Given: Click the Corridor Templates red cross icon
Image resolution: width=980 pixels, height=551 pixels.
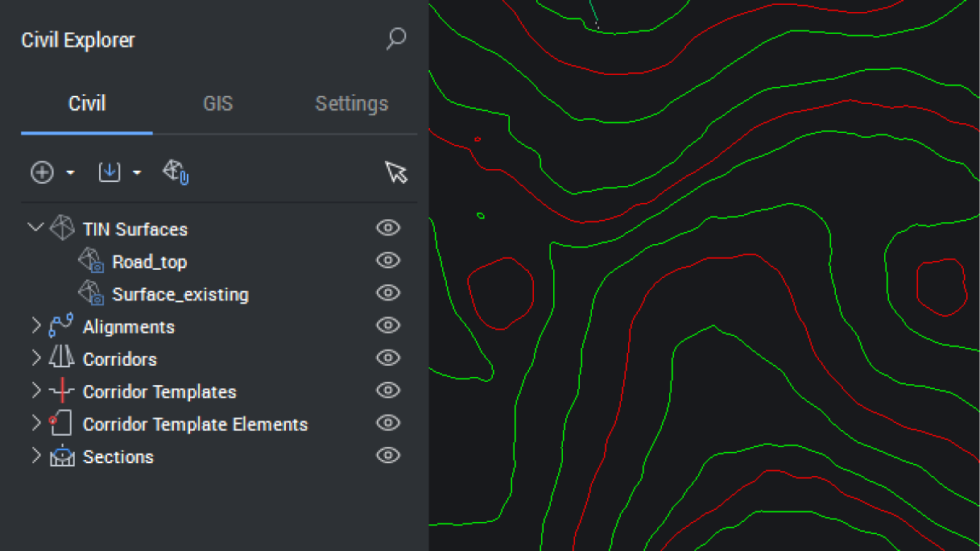Looking at the screenshot, I should point(62,391).
